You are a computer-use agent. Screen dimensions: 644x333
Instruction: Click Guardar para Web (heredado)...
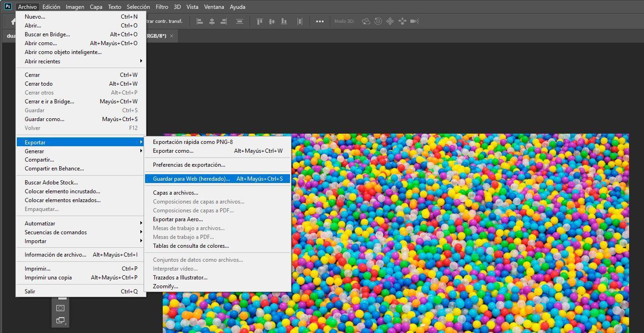click(218, 179)
